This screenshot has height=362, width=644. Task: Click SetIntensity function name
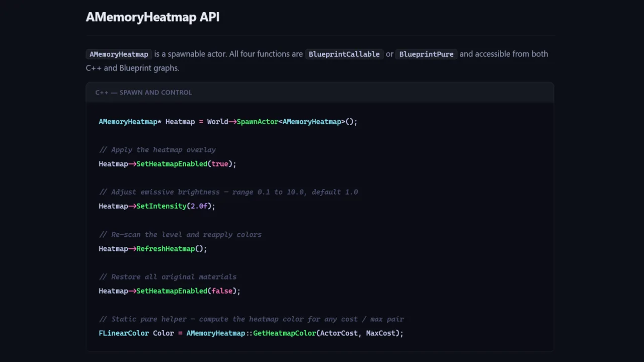161,206
